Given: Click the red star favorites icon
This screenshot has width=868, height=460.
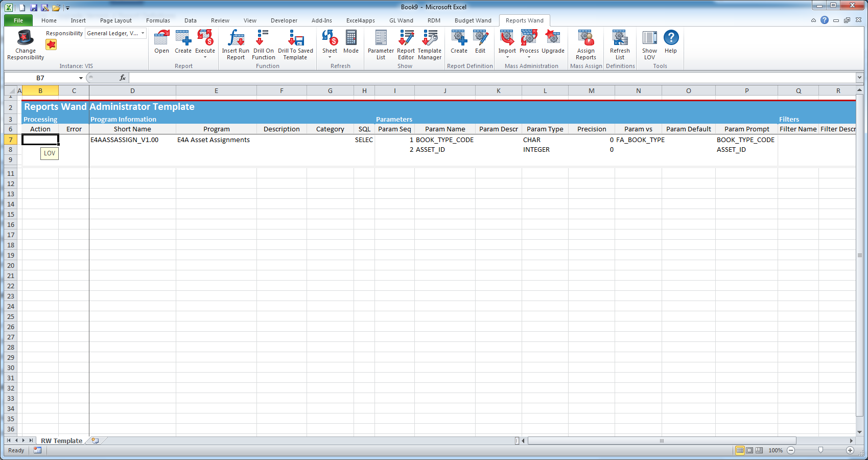Looking at the screenshot, I should pos(51,44).
